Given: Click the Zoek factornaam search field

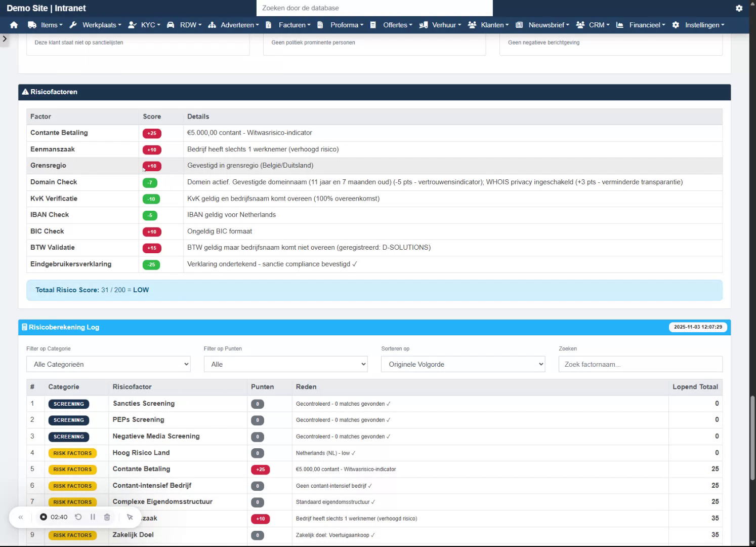Looking at the screenshot, I should pos(641,364).
